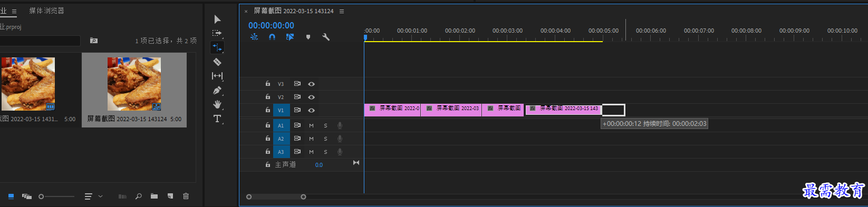Screen dimensions: 868x207
Task: Click the project search field
Action: click(40, 41)
